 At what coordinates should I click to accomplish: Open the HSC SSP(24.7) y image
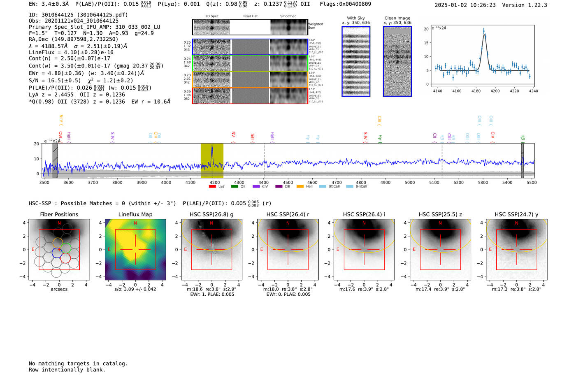(x=517, y=249)
